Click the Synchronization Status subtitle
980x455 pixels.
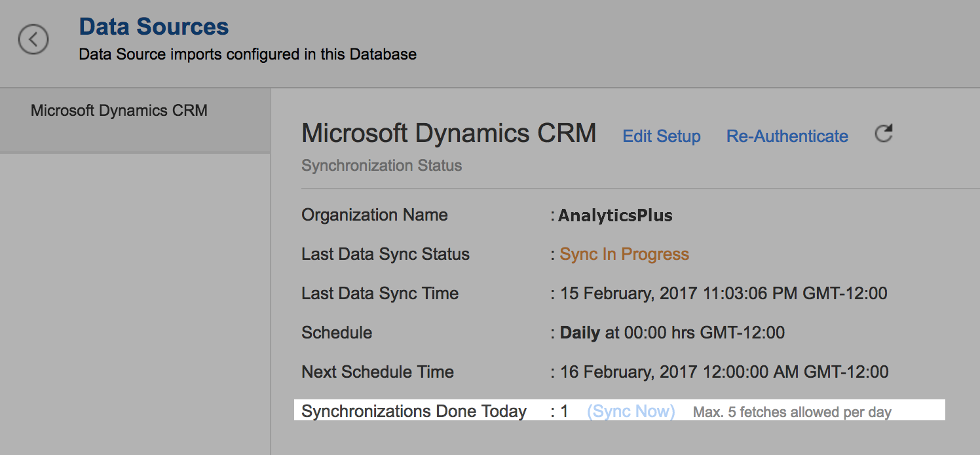pos(381,166)
